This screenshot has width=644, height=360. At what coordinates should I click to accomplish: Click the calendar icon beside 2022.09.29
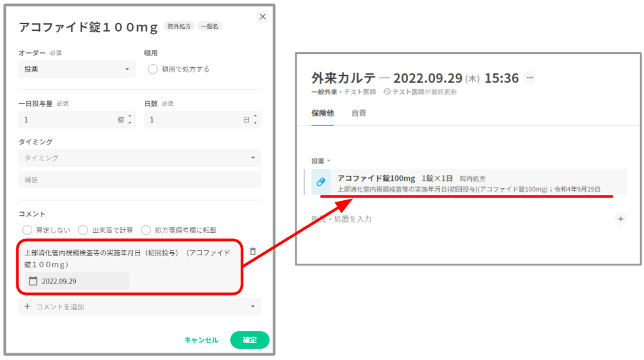click(x=33, y=281)
